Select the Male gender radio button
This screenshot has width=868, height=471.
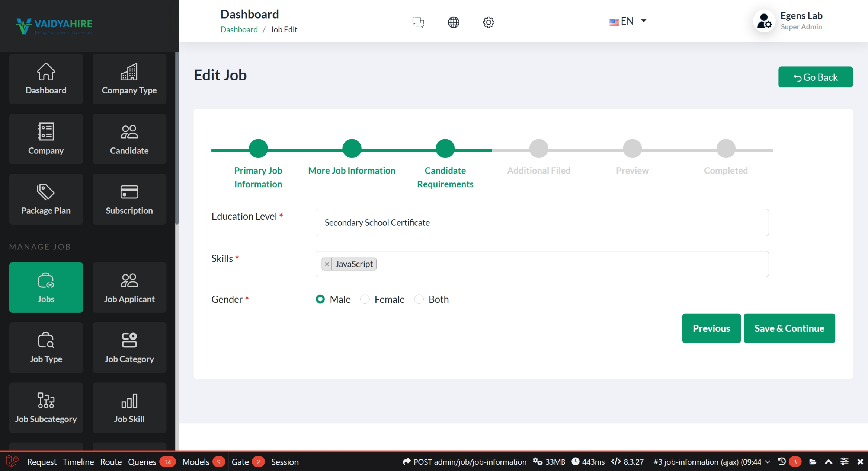pyautogui.click(x=320, y=299)
